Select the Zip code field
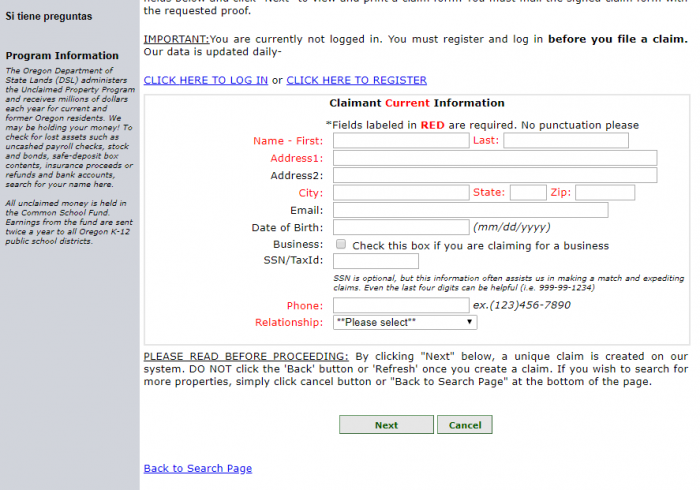Screen dimensions: 700x490 coord(605,193)
